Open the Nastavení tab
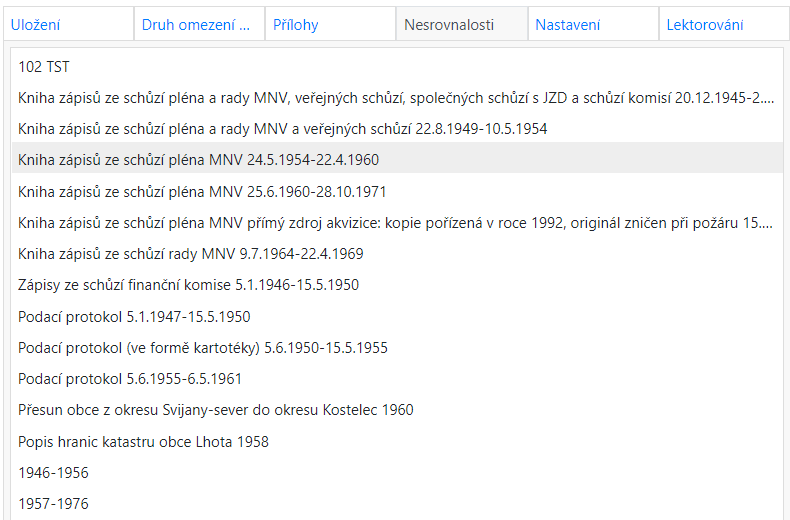The image size is (790, 520). point(568,25)
